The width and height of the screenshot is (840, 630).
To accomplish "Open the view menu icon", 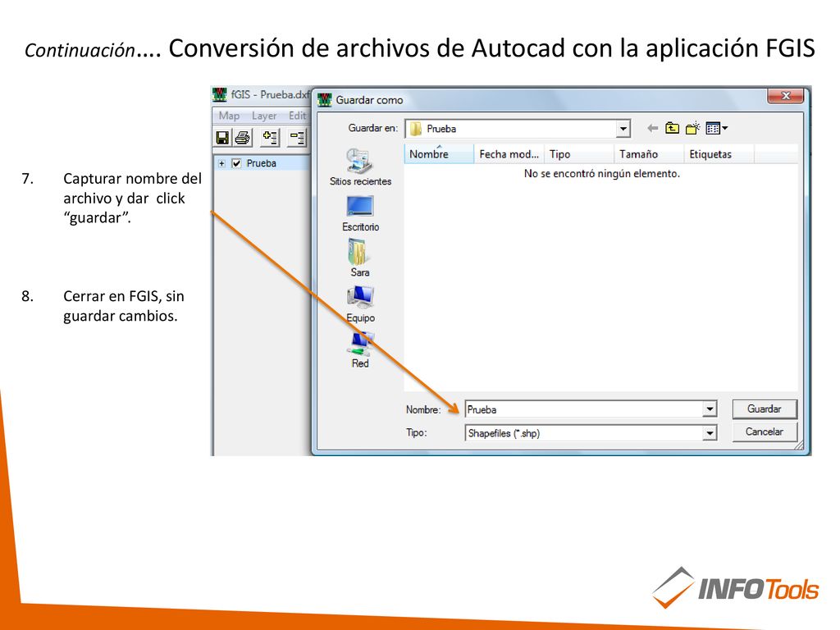I will coord(716,128).
